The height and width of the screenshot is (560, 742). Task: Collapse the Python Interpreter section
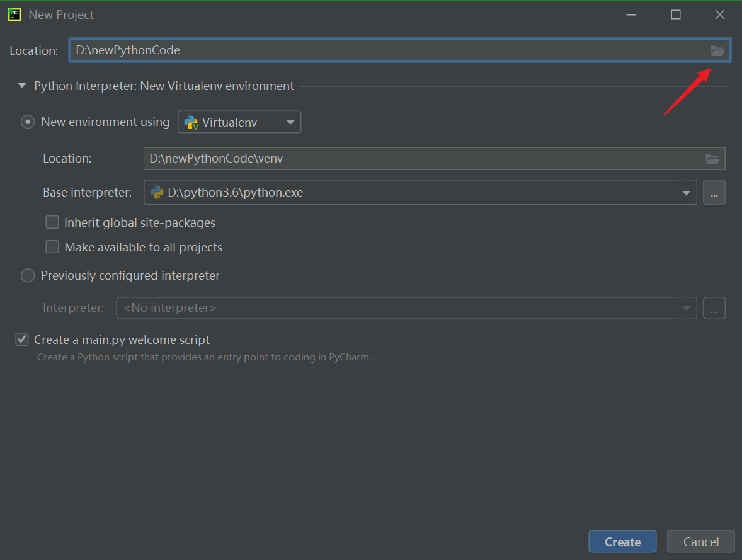click(x=22, y=86)
